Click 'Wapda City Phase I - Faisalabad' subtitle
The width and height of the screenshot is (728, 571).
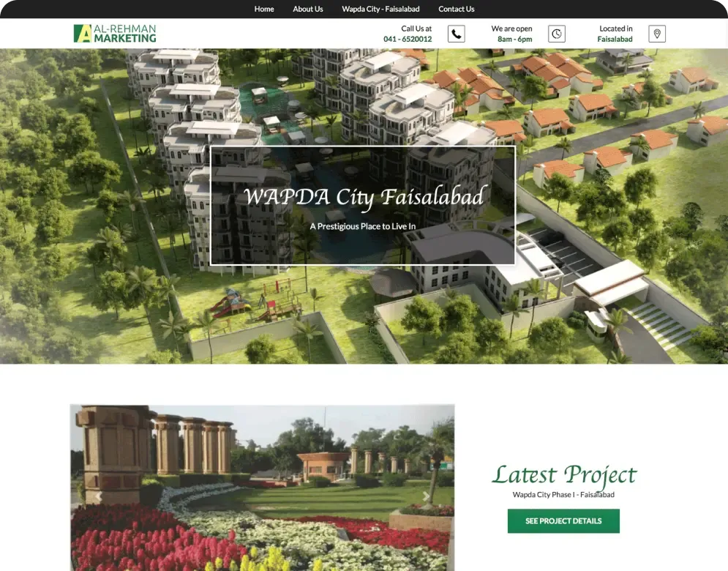pyautogui.click(x=563, y=494)
